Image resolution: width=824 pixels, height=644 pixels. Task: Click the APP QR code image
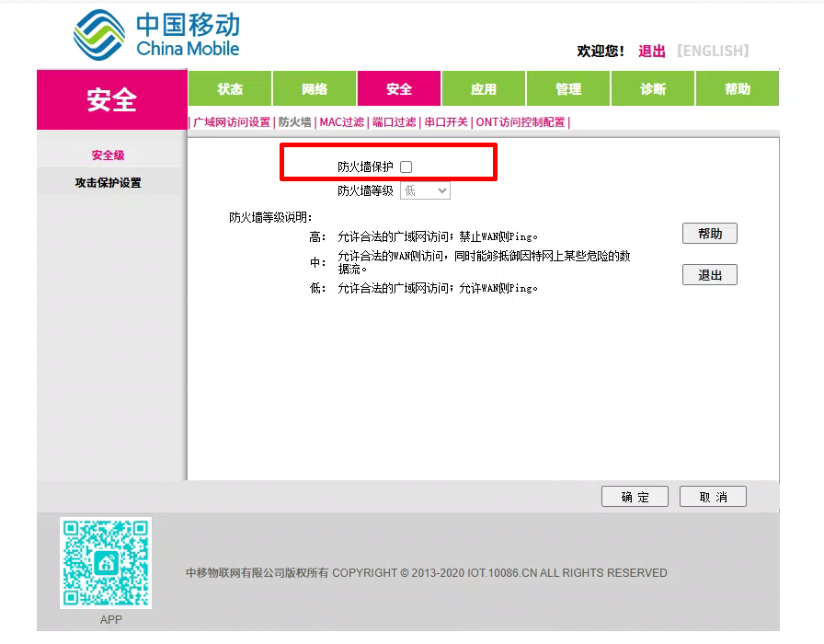[x=106, y=562]
